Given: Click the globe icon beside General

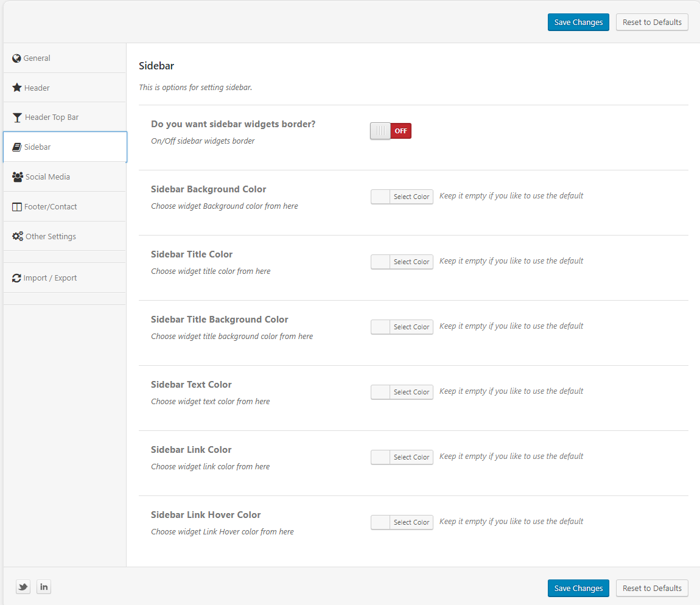Looking at the screenshot, I should click(x=16, y=58).
